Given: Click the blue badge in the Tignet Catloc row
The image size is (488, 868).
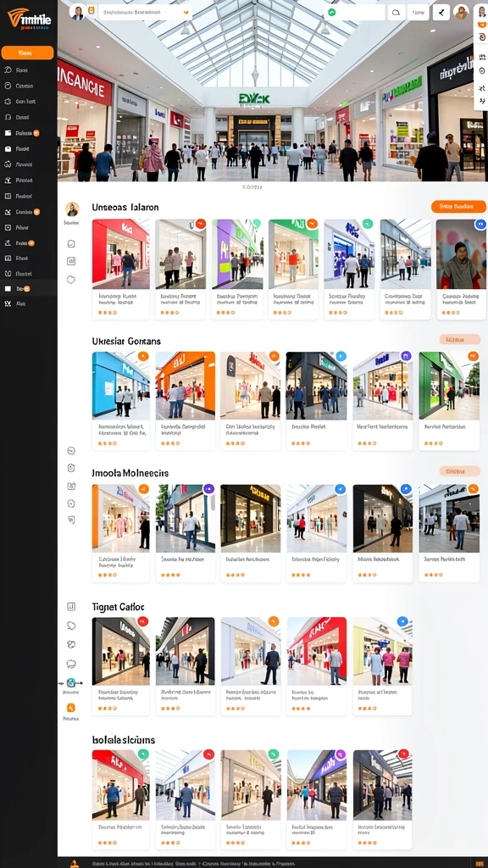Looking at the screenshot, I should (402, 621).
